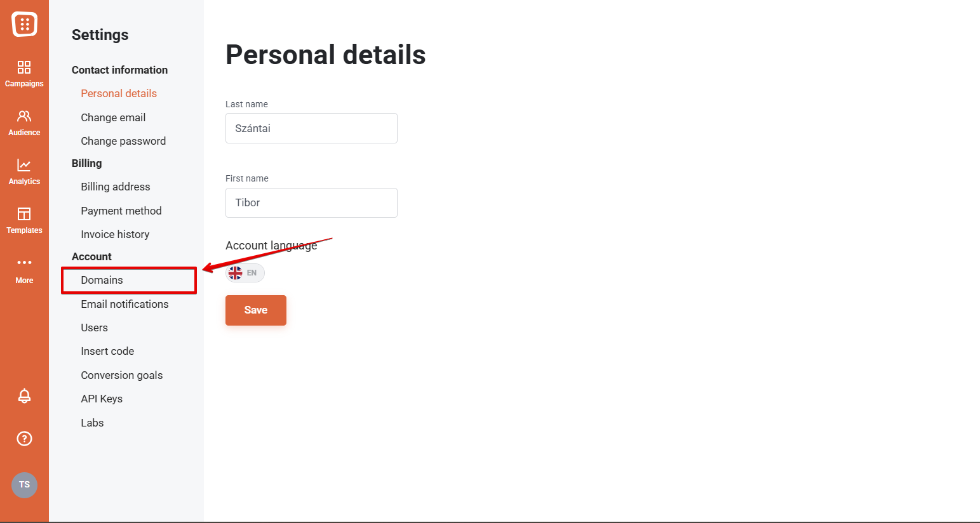Click the app logo at top left
This screenshot has width=980, height=523.
[x=24, y=23]
